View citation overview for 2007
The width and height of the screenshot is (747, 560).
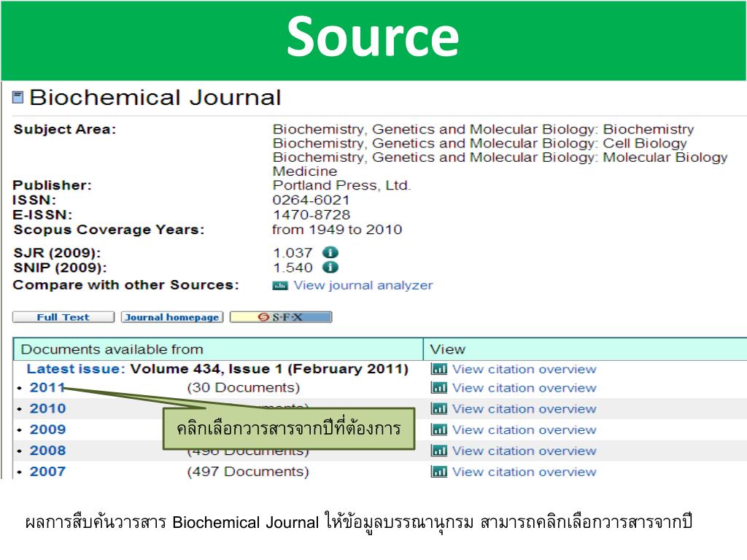[524, 472]
